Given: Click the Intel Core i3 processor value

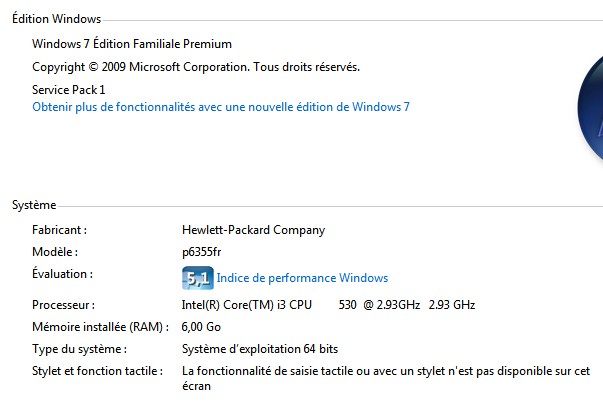Looking at the screenshot, I should pos(328,305).
